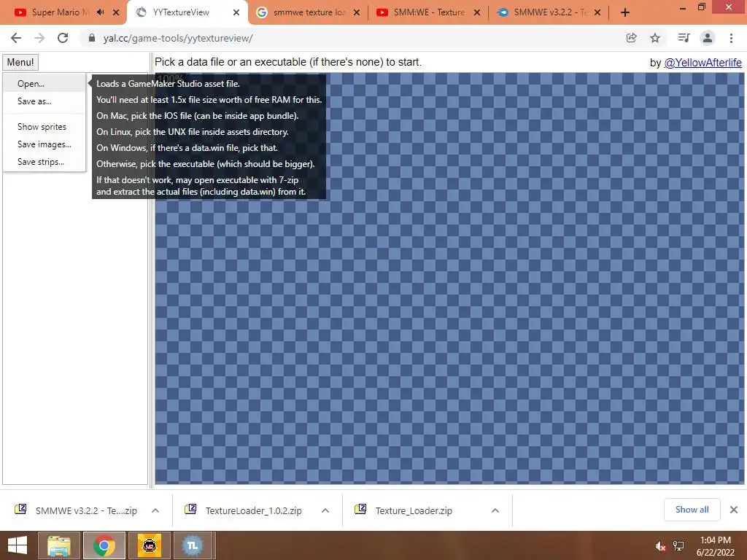This screenshot has height=560, width=747.
Task: View site info via the lock icon
Action: pyautogui.click(x=92, y=38)
